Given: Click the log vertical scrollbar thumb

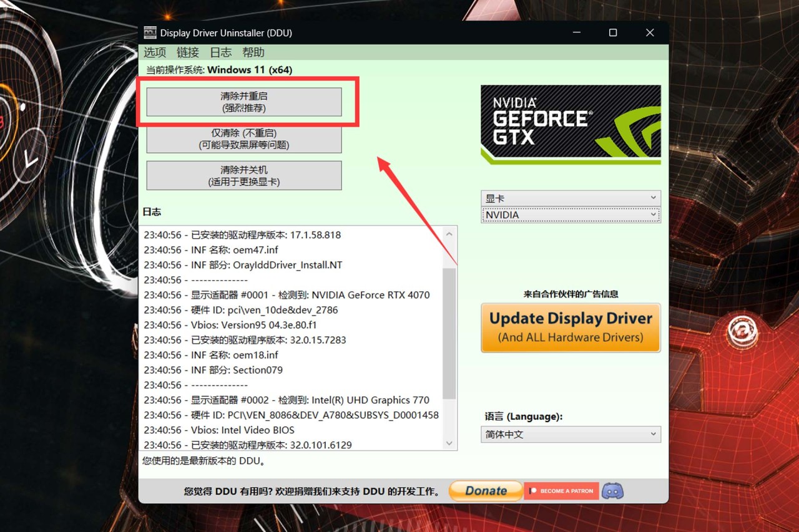Looking at the screenshot, I should [x=449, y=334].
